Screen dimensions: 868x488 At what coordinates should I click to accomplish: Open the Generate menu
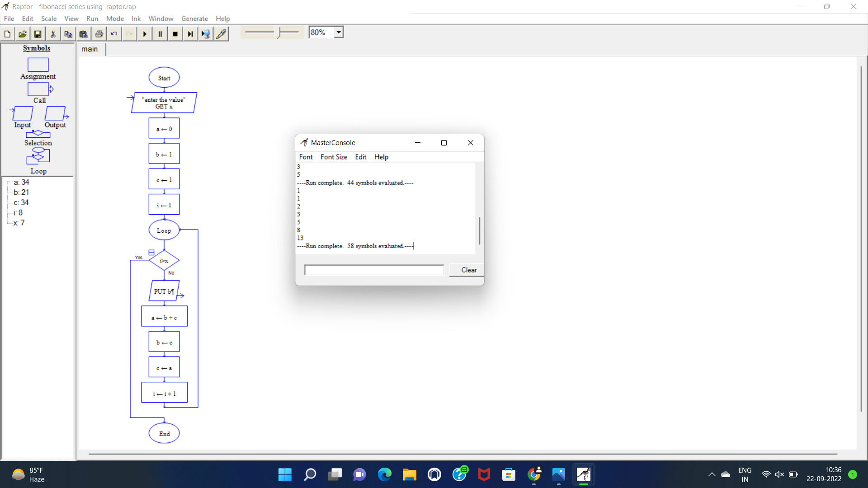click(194, 19)
